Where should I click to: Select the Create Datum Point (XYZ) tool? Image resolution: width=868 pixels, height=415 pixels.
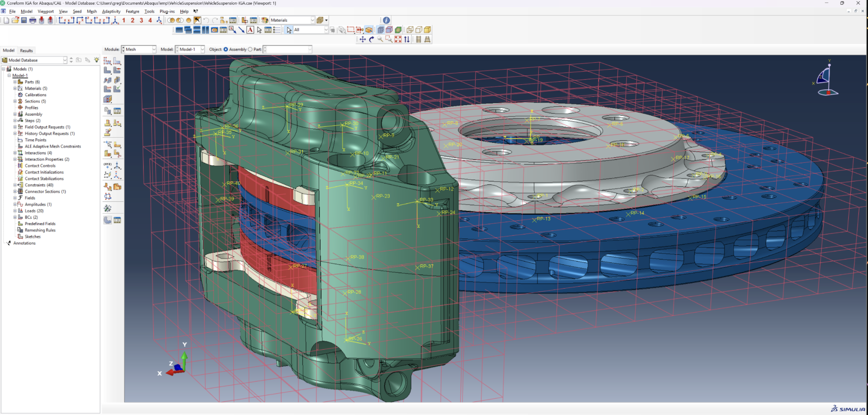coord(107,166)
